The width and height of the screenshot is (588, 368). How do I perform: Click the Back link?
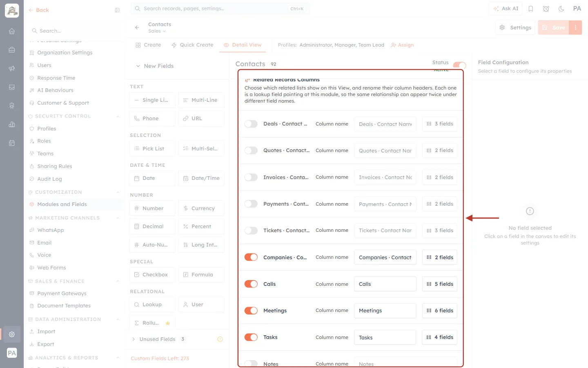point(39,10)
